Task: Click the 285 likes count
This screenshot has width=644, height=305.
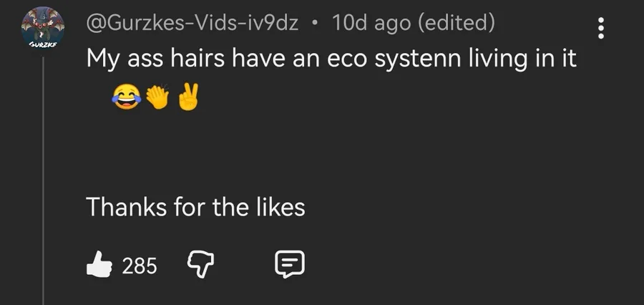Action: coord(140,266)
